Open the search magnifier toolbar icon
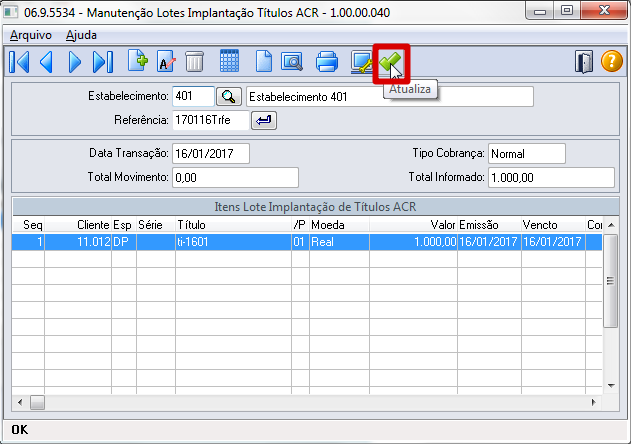 pos(292,62)
